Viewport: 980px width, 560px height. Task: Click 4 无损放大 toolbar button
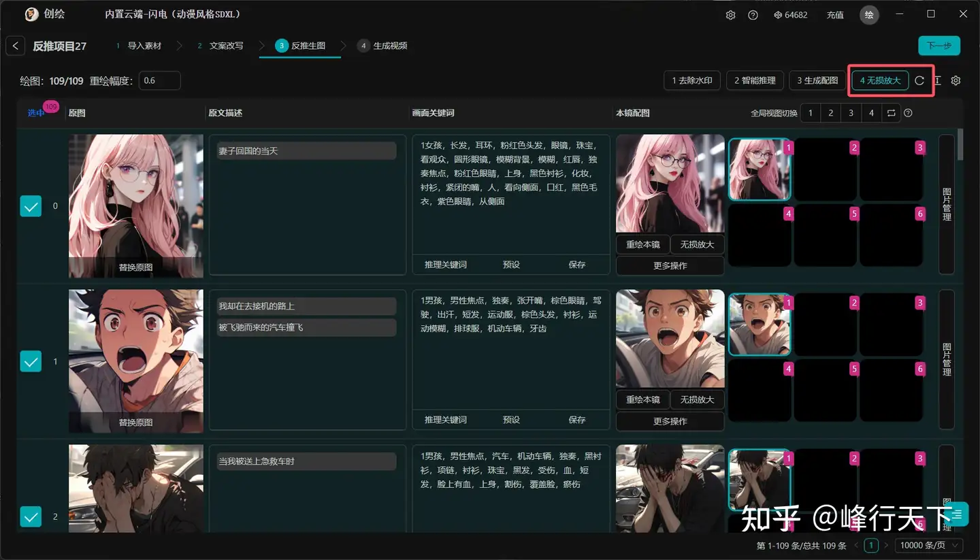pos(880,80)
